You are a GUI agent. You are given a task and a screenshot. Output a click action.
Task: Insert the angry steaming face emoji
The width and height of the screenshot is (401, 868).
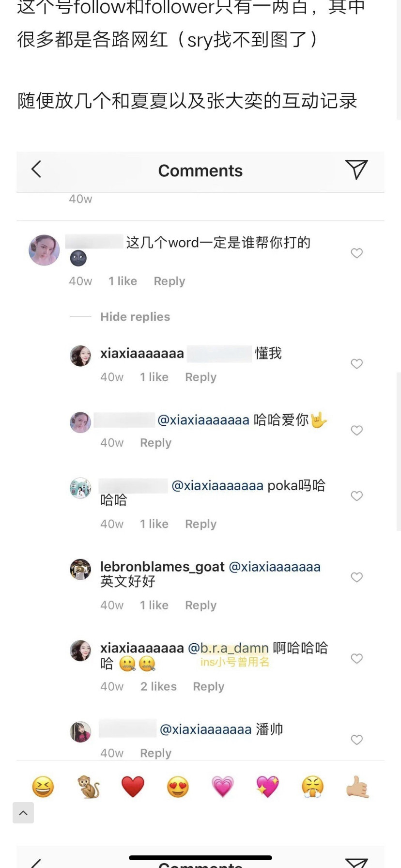312,787
